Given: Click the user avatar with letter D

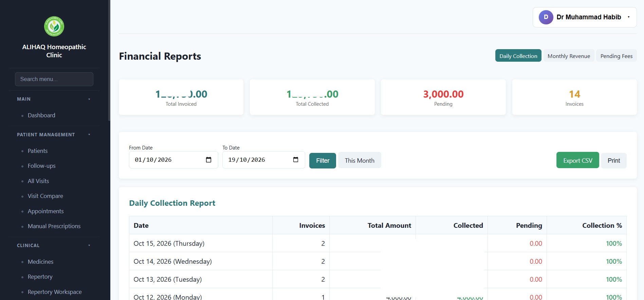Looking at the screenshot, I should tap(546, 17).
